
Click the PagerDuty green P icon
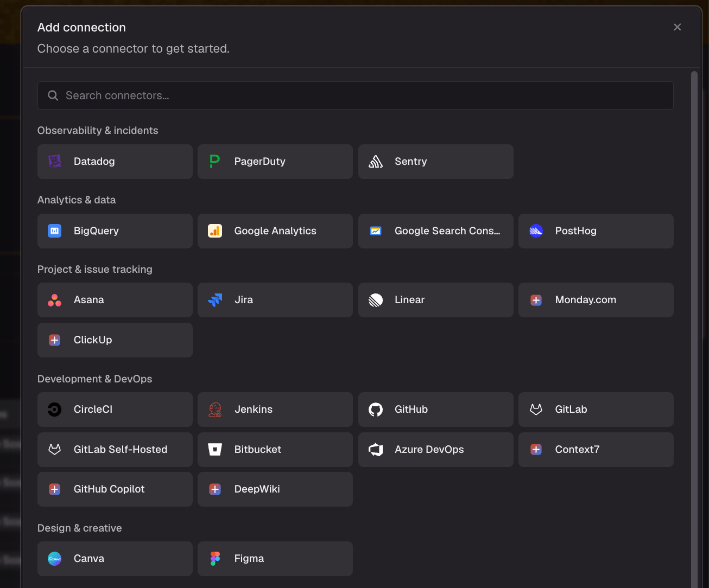tap(215, 162)
